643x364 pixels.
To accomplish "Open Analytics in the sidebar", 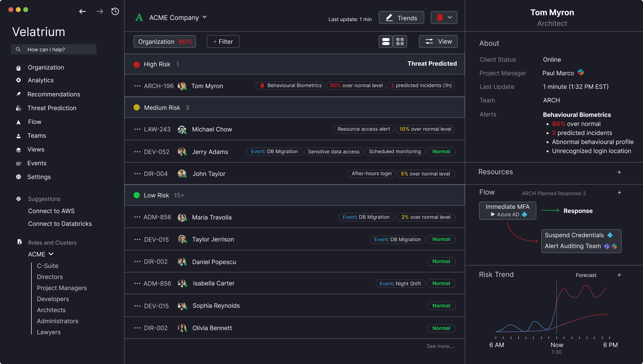I will pyautogui.click(x=41, y=80).
